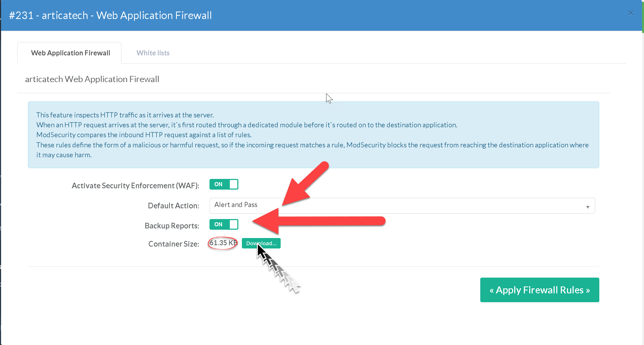Click the articatech Web Application Firewall heading

(x=92, y=79)
